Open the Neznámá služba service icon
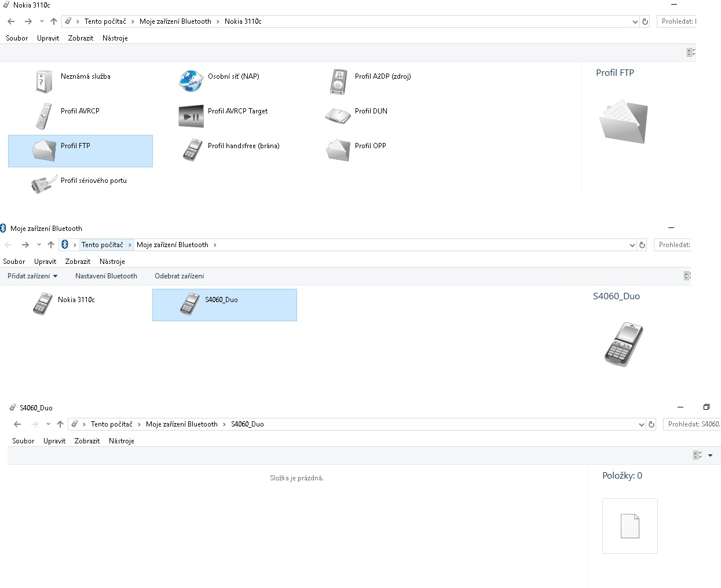 coord(44,82)
